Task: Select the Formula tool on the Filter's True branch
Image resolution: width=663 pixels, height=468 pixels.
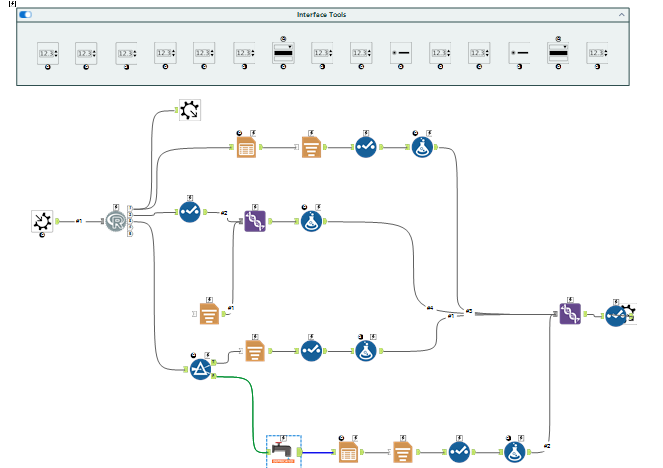Action: tap(366, 351)
